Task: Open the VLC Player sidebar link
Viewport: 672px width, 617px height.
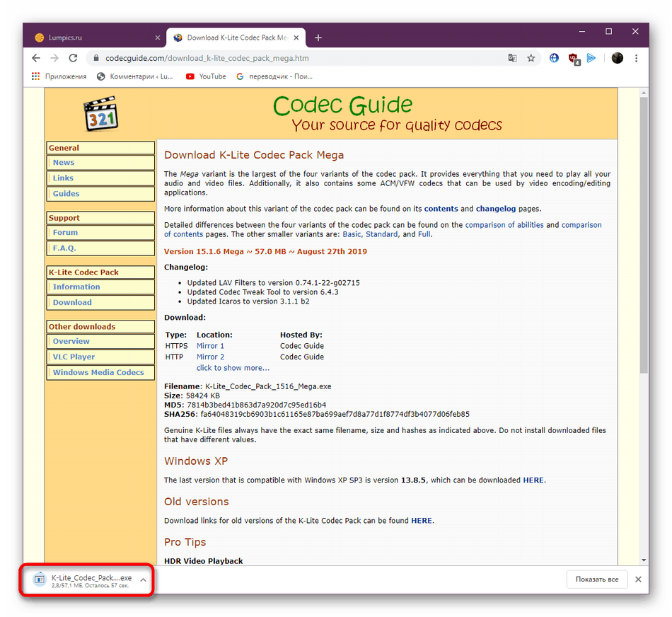Action: coord(100,357)
